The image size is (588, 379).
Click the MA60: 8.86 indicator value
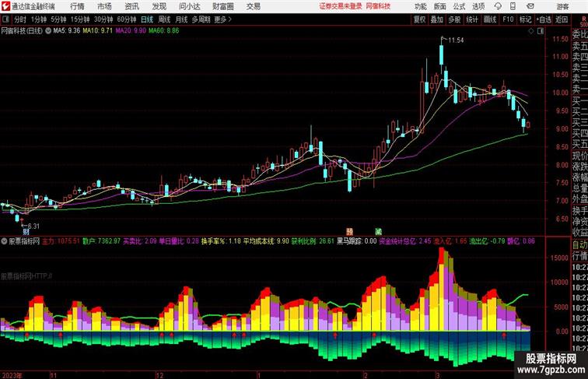164,31
